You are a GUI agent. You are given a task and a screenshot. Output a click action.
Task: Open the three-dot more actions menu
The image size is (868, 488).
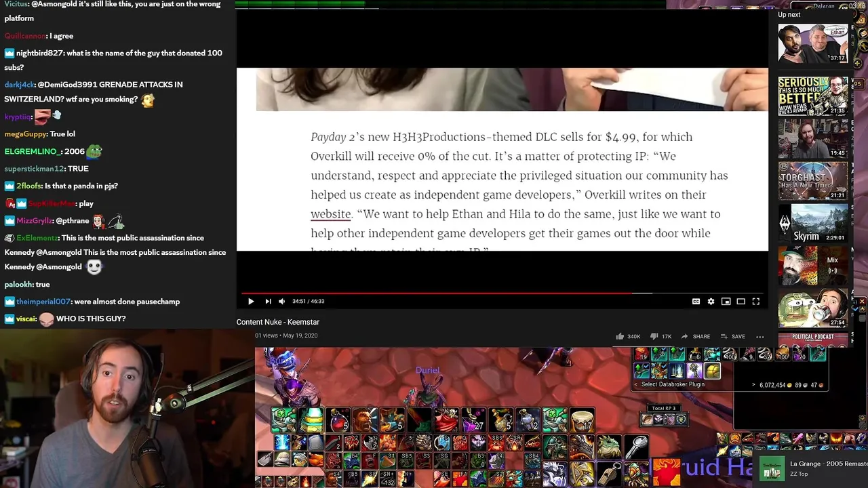coord(760,336)
